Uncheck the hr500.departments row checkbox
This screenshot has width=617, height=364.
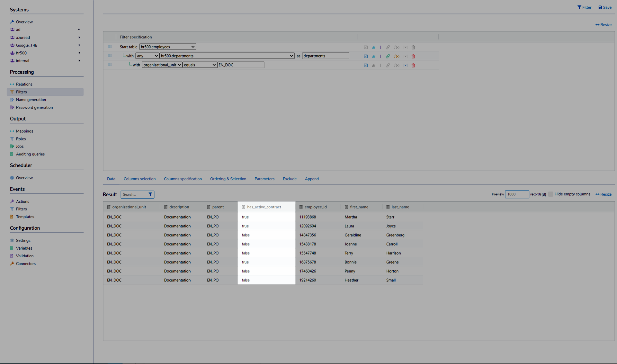pyautogui.click(x=366, y=56)
